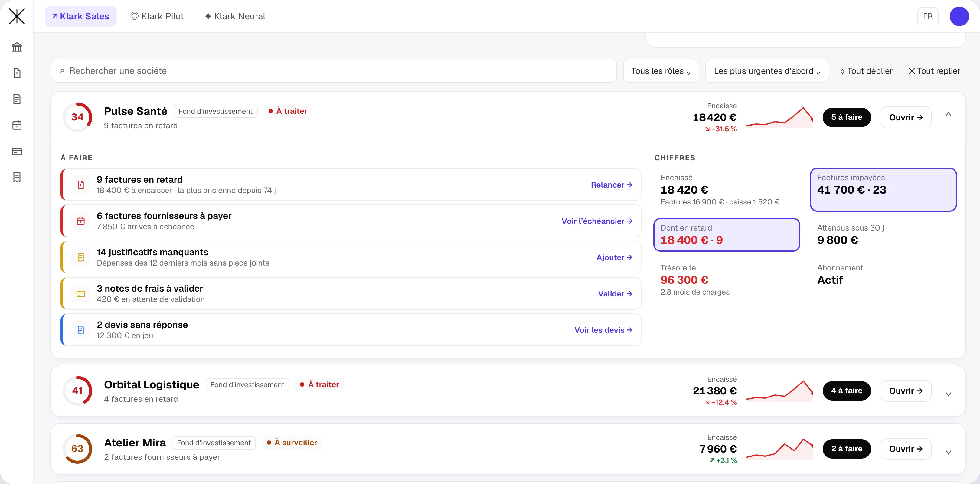The width and height of the screenshot is (980, 484).
Task: Click Relancer for late invoices
Action: [x=611, y=185]
